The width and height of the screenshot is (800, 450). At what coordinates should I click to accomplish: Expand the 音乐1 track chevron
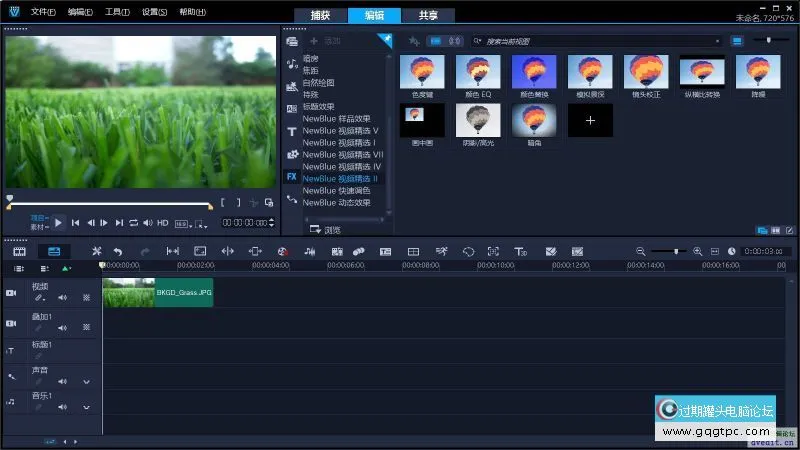click(86, 407)
